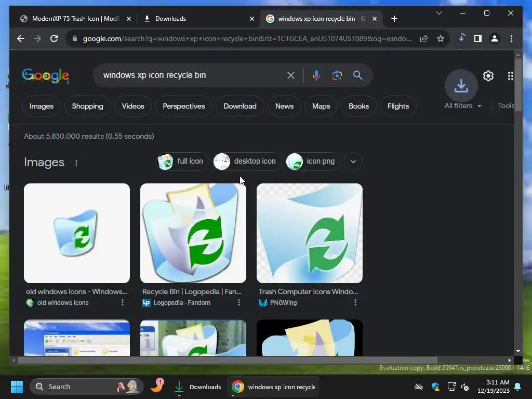
Task: Open Trash Computer Icons Windo... link
Action: tap(308, 292)
